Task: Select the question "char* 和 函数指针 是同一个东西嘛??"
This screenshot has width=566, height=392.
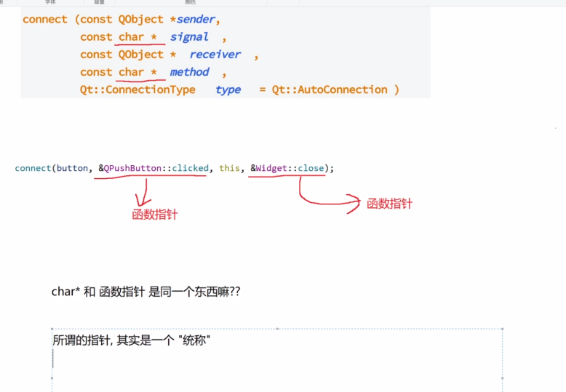Action: pos(146,292)
